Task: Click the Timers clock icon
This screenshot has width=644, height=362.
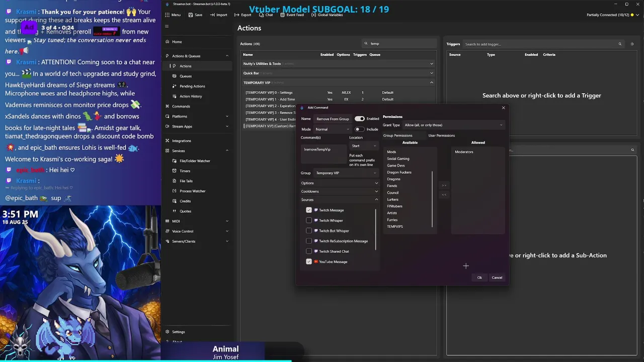Action: click(175, 171)
